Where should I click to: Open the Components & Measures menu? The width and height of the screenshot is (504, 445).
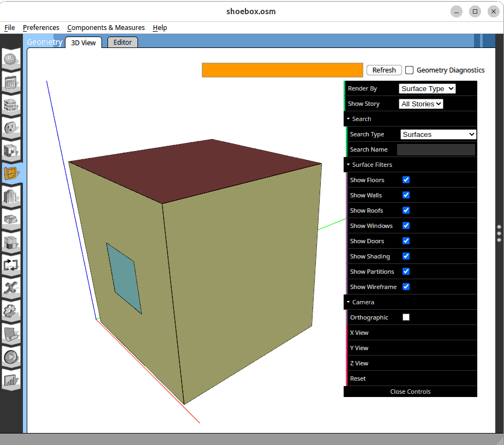[x=106, y=27]
